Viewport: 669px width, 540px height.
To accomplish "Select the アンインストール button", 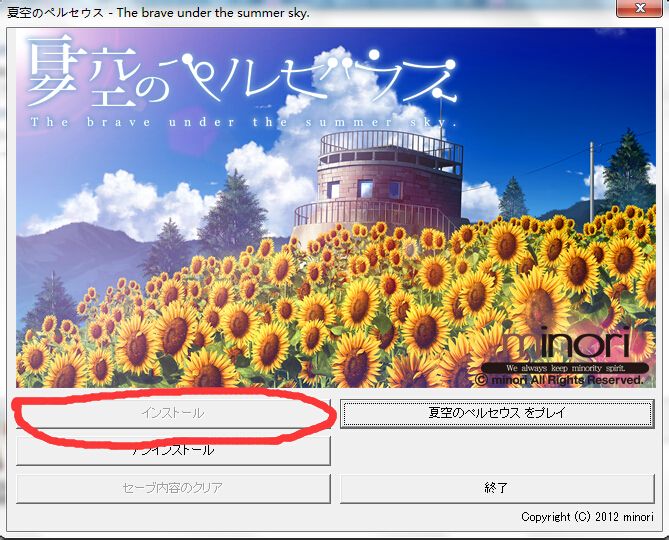I will tap(173, 450).
